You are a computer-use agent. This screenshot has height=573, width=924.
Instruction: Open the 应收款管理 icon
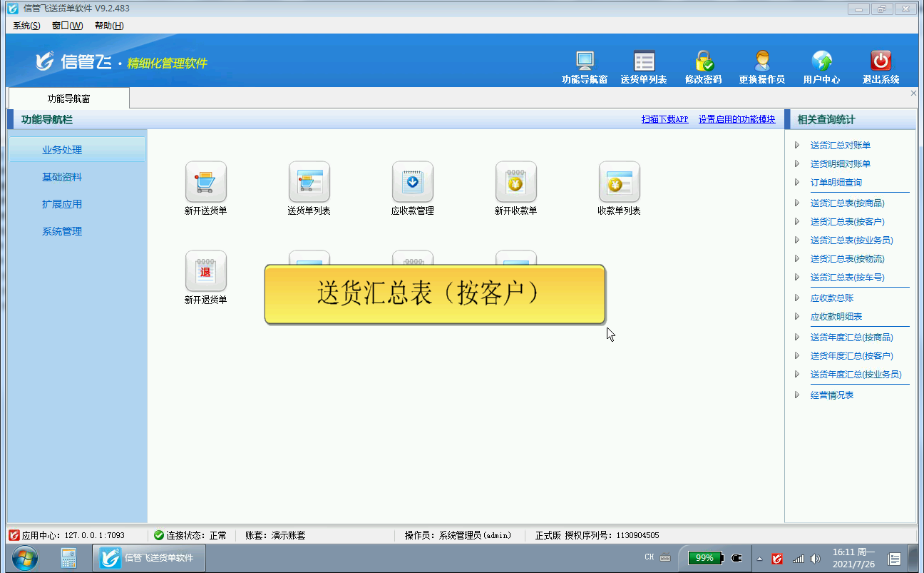point(412,182)
